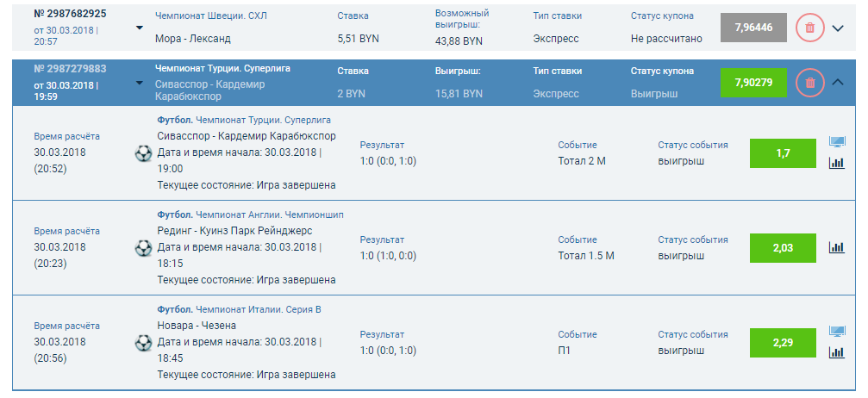Image resolution: width=868 pixels, height=398 pixels.
Task: Click the green 7,90279 total odds button
Action: click(752, 83)
